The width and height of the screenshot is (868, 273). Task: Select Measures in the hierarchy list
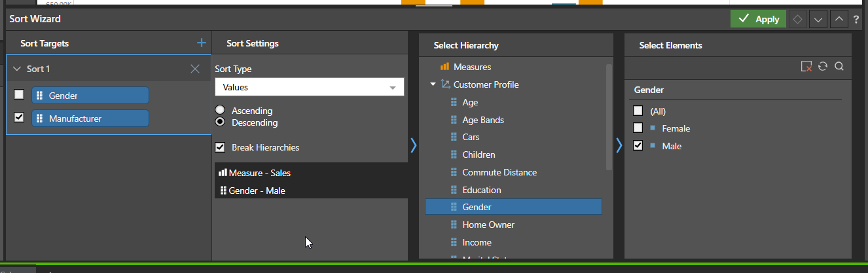(471, 67)
